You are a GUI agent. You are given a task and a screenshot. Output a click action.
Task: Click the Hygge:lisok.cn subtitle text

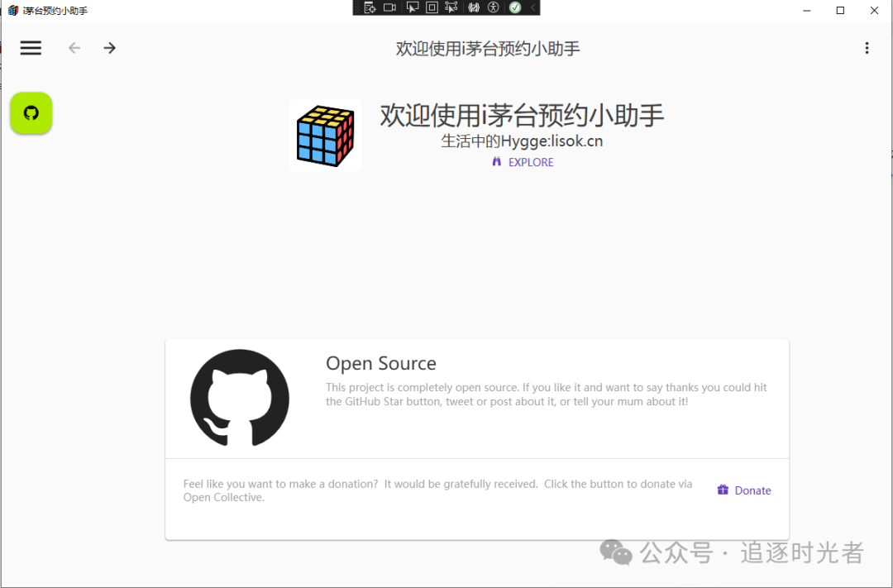(522, 141)
